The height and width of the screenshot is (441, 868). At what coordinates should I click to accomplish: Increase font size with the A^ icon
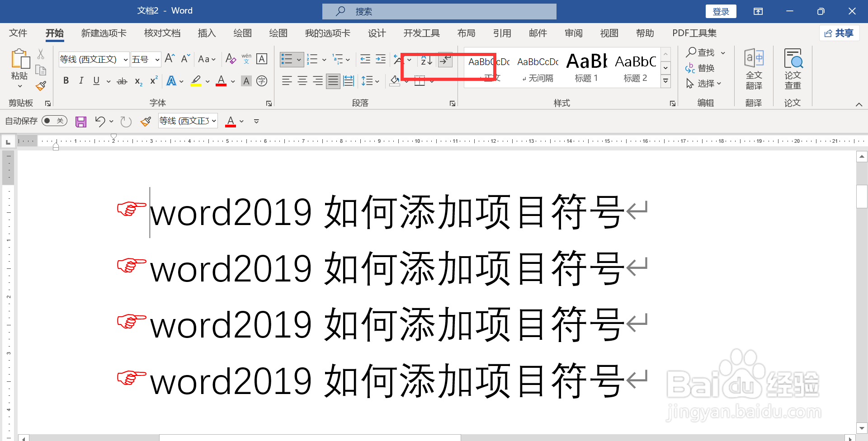click(x=170, y=59)
